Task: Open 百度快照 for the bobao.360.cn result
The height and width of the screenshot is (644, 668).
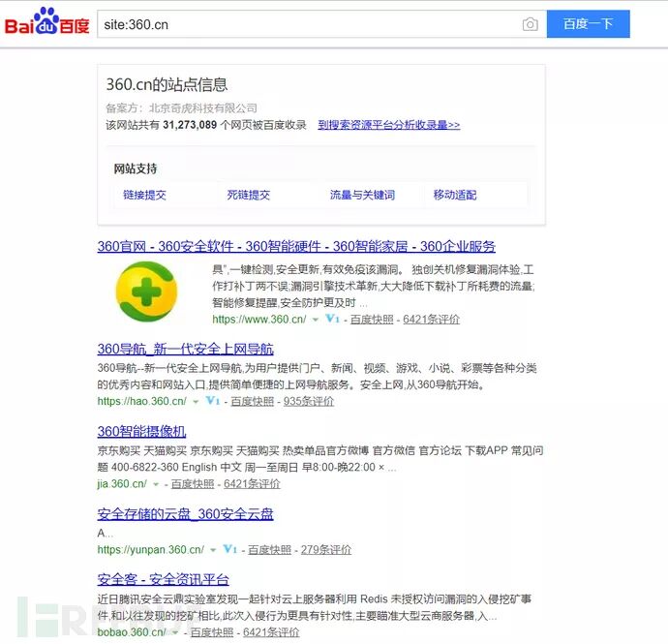Action: (212, 632)
